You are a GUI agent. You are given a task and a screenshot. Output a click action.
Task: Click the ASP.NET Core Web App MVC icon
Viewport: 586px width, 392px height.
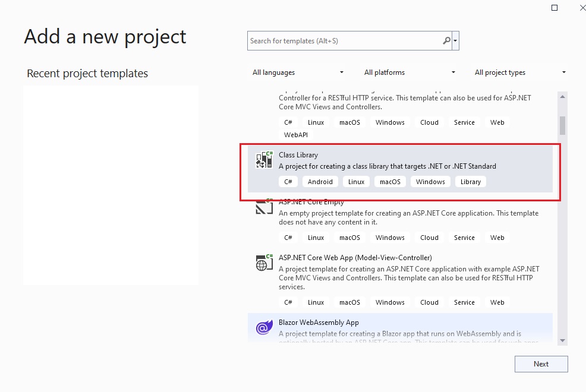coord(264,263)
